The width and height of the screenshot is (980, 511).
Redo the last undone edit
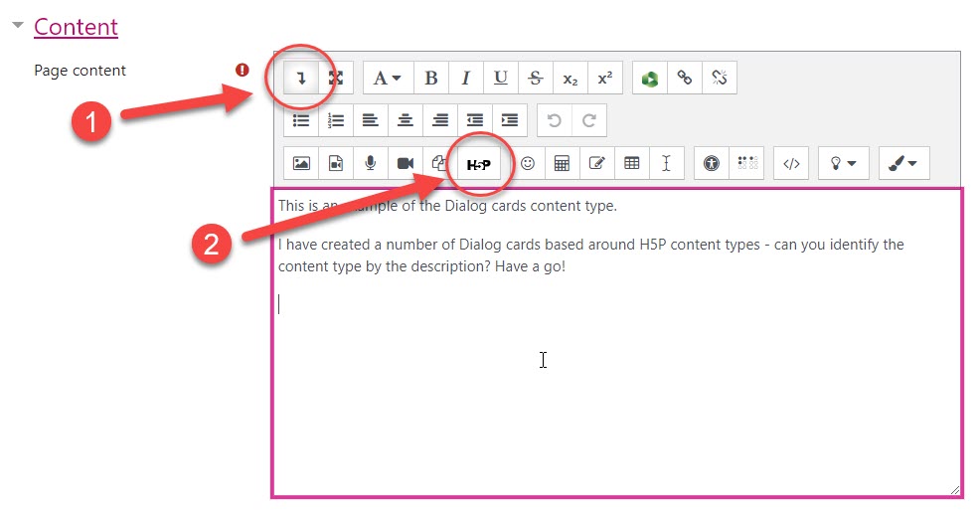[589, 120]
